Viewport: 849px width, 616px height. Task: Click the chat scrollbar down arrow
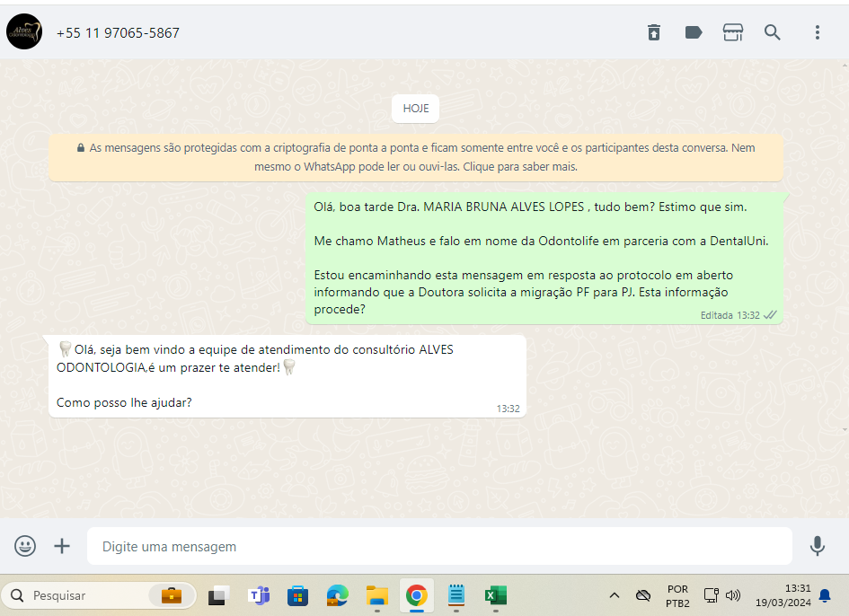(845, 430)
